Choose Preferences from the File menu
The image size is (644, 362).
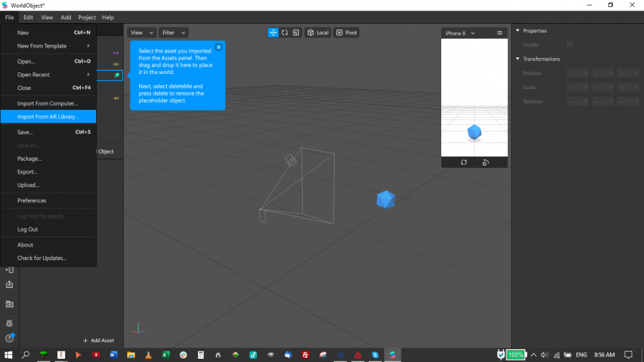tap(32, 200)
